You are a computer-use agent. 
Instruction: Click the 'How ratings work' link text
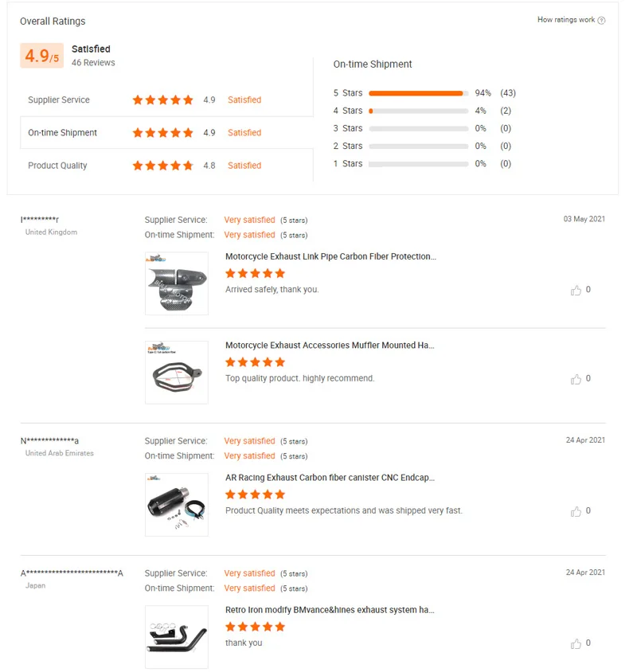click(x=565, y=20)
